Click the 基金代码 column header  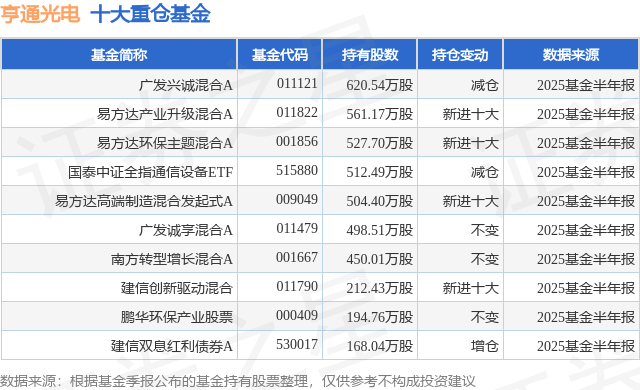(x=280, y=55)
